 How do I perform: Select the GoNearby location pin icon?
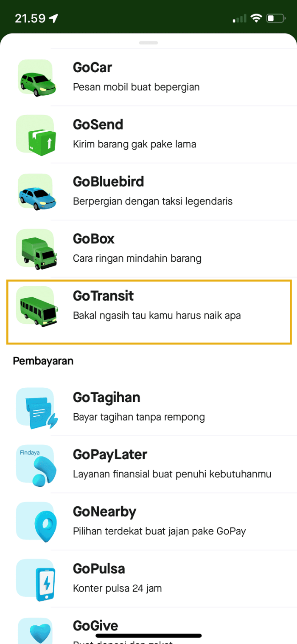(36, 521)
